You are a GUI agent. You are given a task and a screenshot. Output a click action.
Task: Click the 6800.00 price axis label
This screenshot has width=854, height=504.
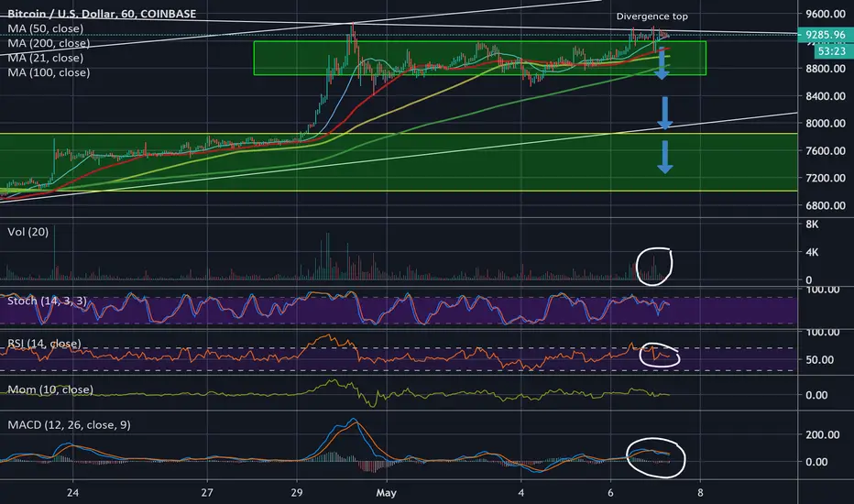click(x=825, y=205)
